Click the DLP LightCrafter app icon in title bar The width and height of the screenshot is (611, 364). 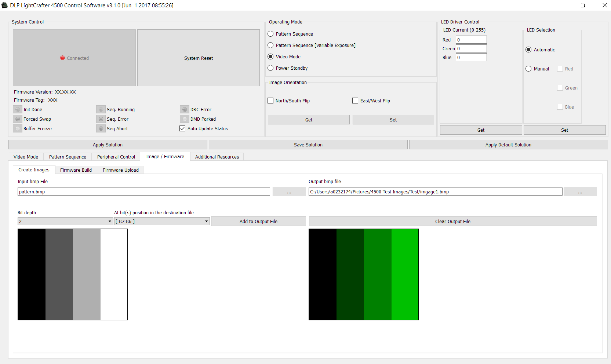pyautogui.click(x=5, y=5)
